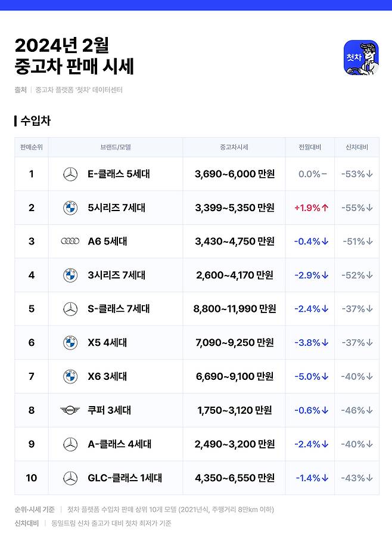Click the Mercedes logo beside E-클래스 5세대
Image resolution: width=392 pixels, height=548 pixels.
coord(70,174)
